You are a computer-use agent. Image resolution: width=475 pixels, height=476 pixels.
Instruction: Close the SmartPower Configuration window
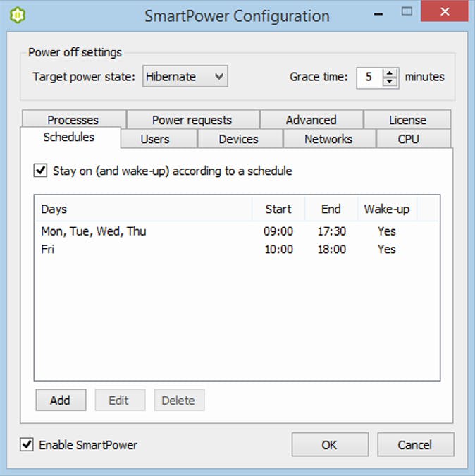[445, 11]
